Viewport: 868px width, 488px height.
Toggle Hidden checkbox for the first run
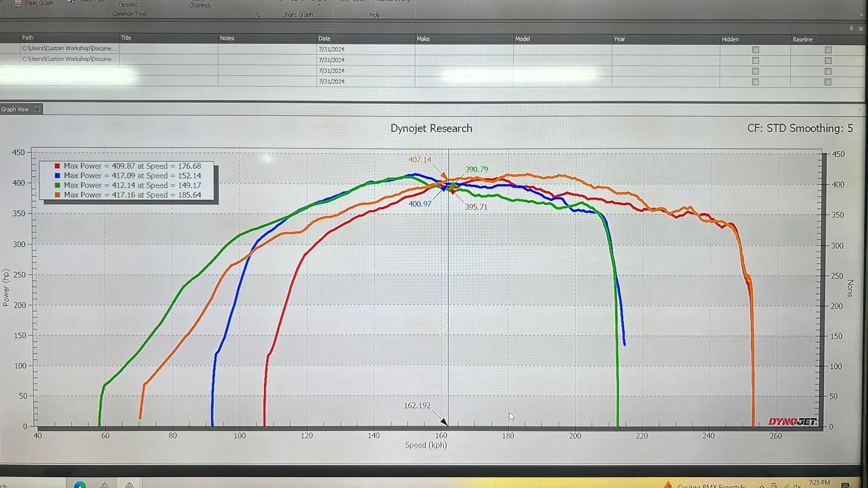[755, 50]
